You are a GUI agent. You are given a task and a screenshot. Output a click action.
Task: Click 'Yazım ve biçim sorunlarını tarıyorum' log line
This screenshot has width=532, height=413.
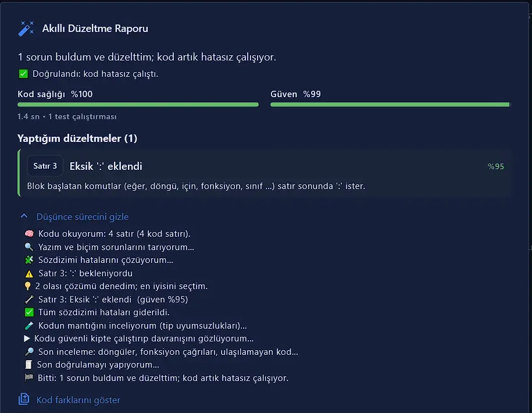(116, 247)
